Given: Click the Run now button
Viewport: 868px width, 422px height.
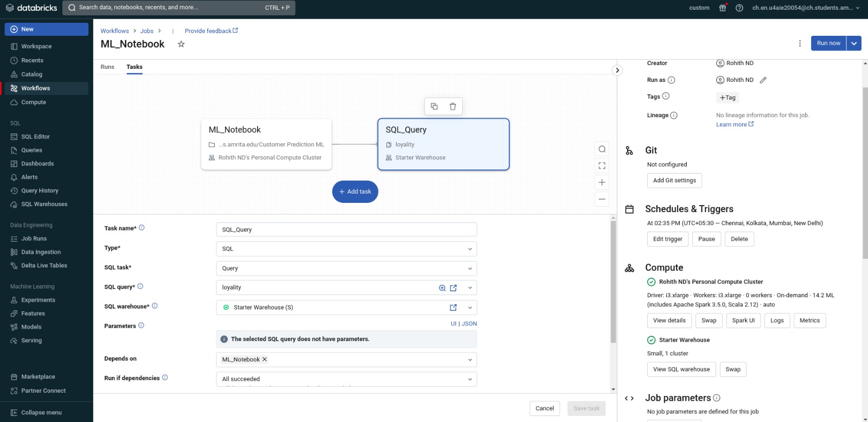Looking at the screenshot, I should (828, 43).
